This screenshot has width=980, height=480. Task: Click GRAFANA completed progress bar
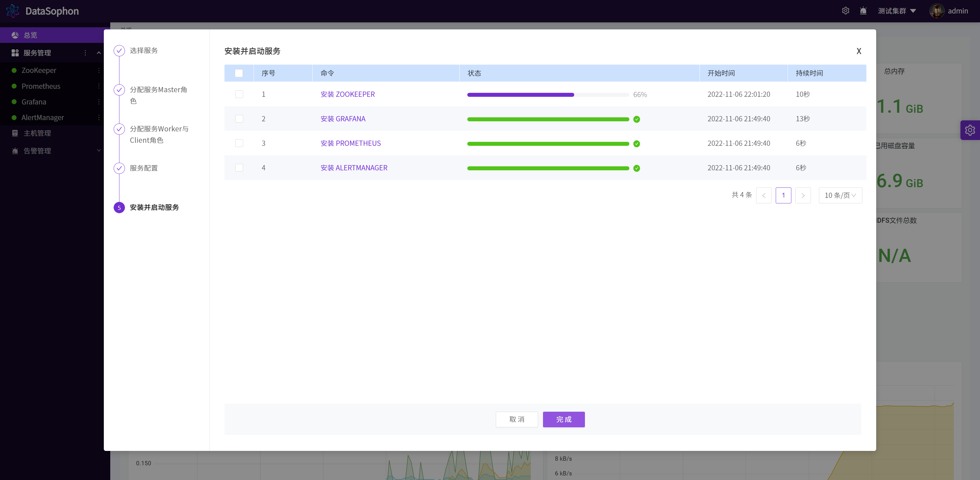pos(548,119)
